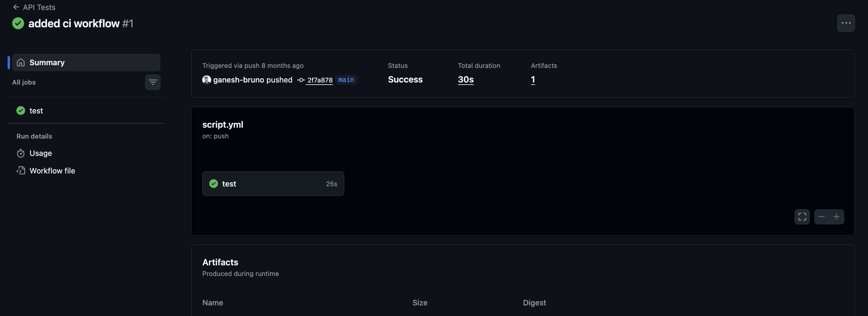The height and width of the screenshot is (316, 868).
Task: Click the 30s total duration link
Action: pyautogui.click(x=465, y=79)
